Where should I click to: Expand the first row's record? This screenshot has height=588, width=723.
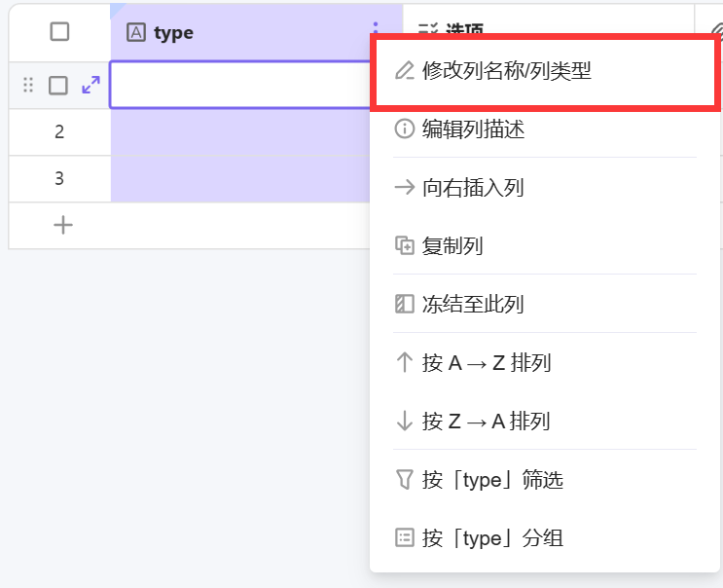point(90,86)
